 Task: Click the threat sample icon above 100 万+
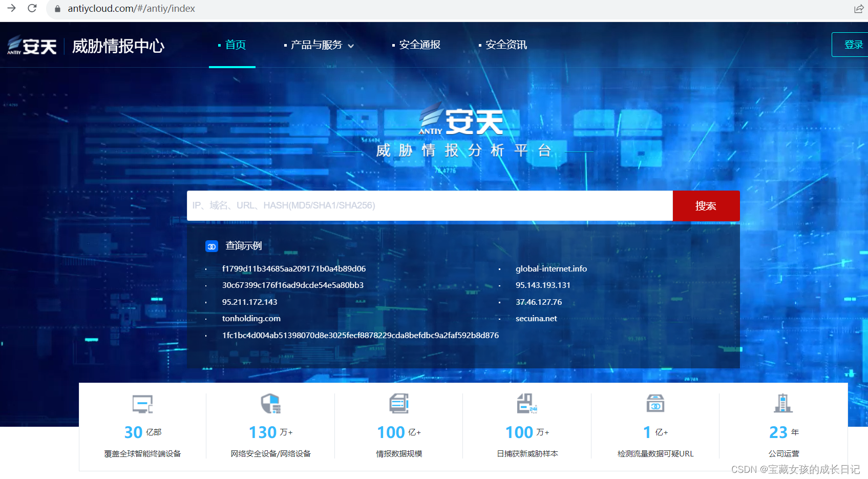(526, 404)
